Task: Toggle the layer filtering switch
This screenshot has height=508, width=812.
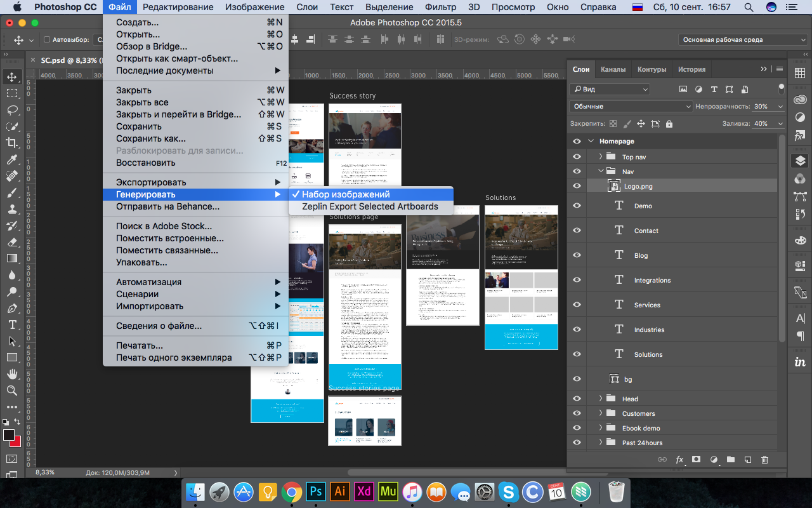Action: (782, 88)
